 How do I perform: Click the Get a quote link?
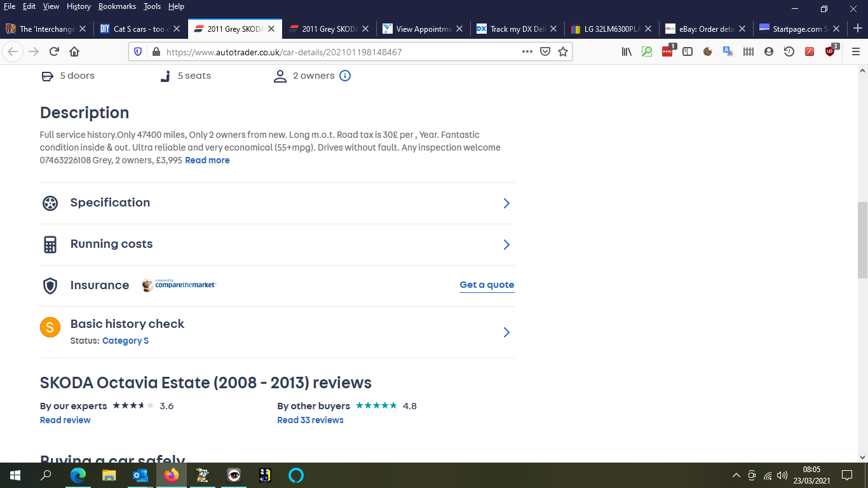(x=487, y=285)
